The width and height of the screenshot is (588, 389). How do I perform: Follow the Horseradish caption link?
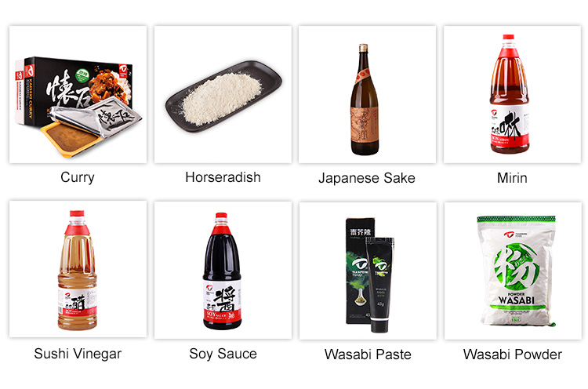(x=223, y=177)
